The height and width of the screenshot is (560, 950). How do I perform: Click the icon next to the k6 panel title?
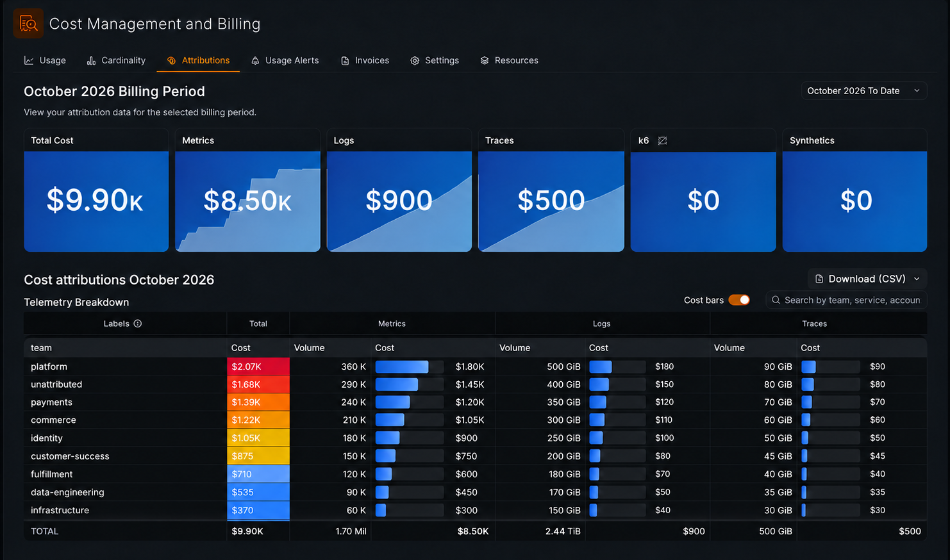(x=662, y=140)
